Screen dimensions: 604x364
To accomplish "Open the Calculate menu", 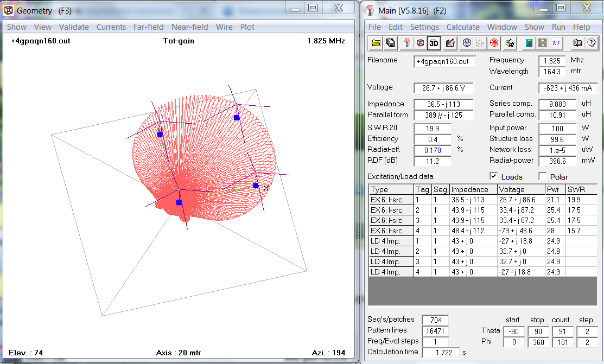I will point(462,27).
